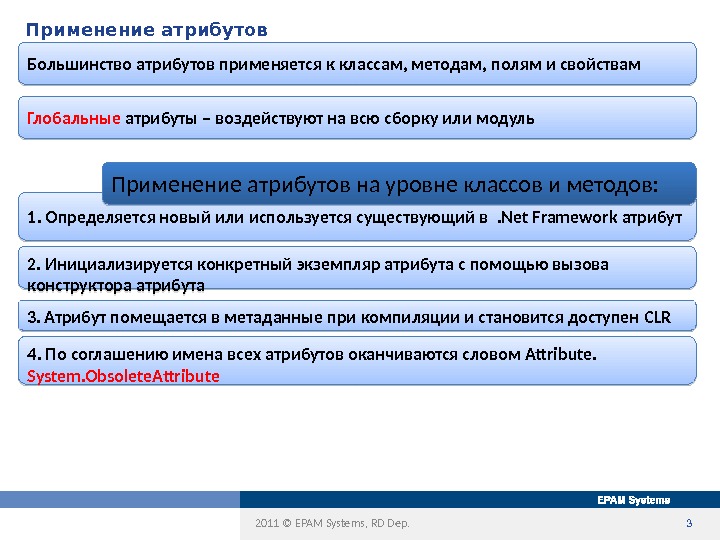Click the line "конструктора атрибута"
Screen dimensions: 720x540
point(116,286)
